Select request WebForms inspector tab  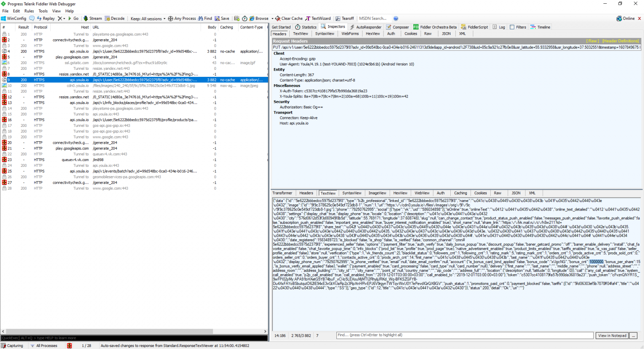tap(350, 34)
